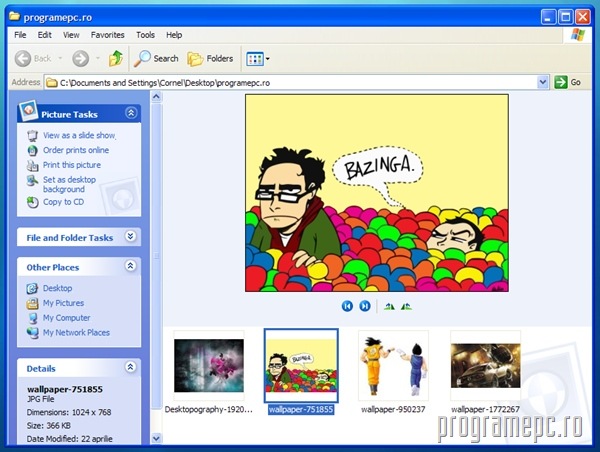Click the Order prints globe icon
The width and height of the screenshot is (600, 452).
click(33, 150)
